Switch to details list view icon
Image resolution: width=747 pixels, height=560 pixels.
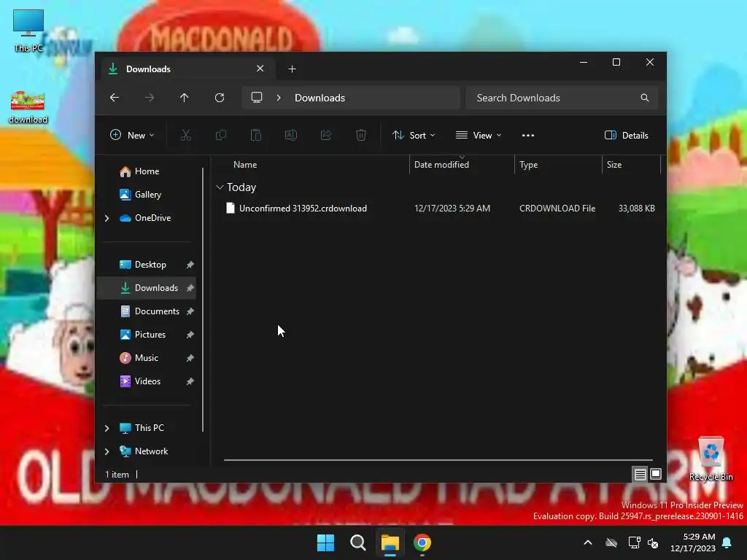640,474
